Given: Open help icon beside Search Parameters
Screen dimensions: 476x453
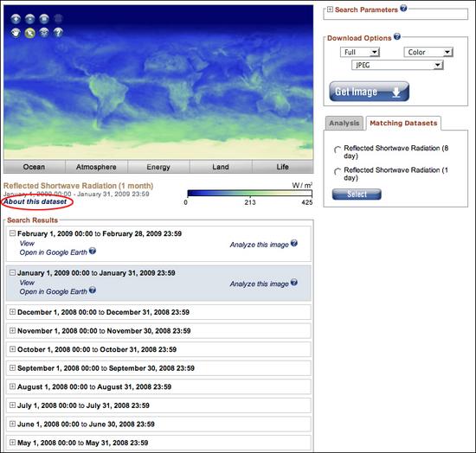Looking at the screenshot, I should [x=403, y=8].
